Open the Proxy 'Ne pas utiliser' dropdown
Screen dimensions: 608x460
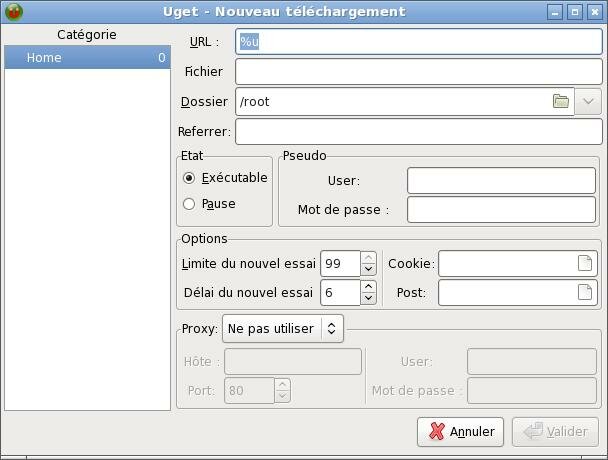[x=283, y=329]
